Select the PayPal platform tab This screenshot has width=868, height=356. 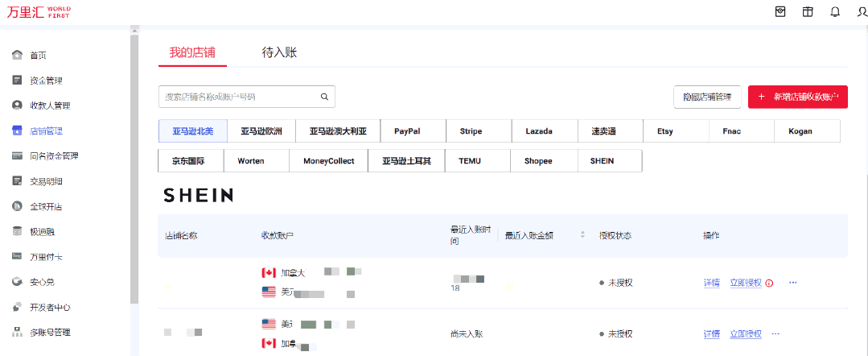[407, 131]
